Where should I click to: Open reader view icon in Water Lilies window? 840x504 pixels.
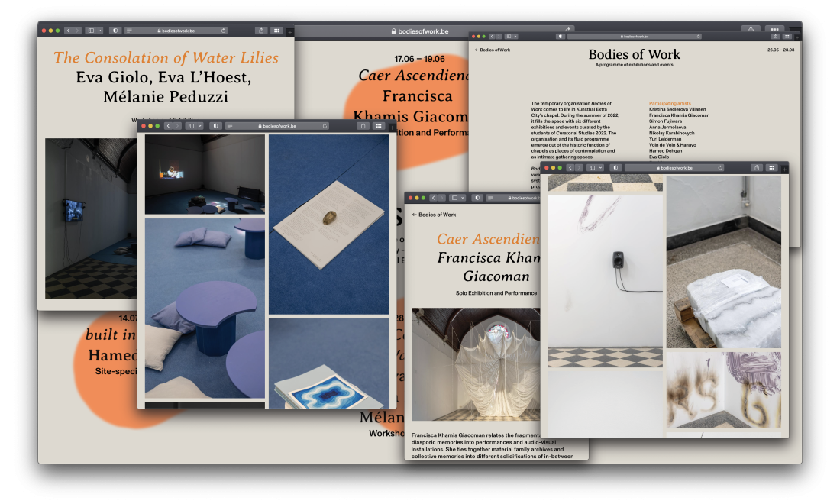click(x=129, y=31)
